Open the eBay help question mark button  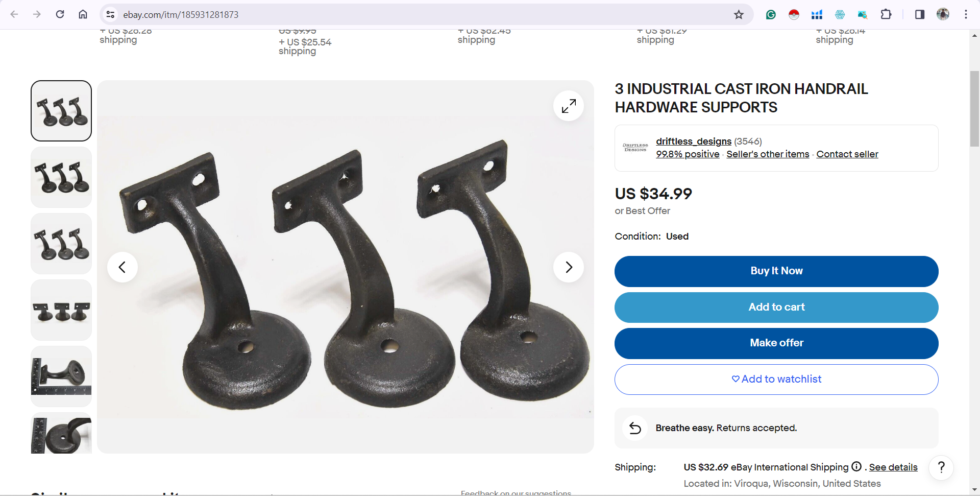(x=941, y=467)
